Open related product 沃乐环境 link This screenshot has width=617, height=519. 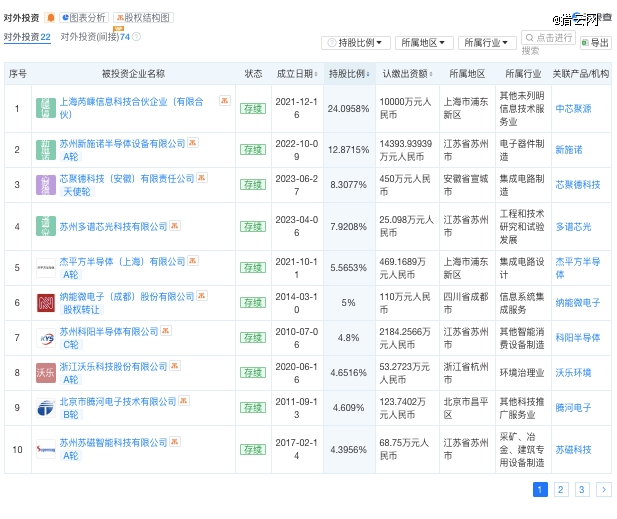point(573,373)
